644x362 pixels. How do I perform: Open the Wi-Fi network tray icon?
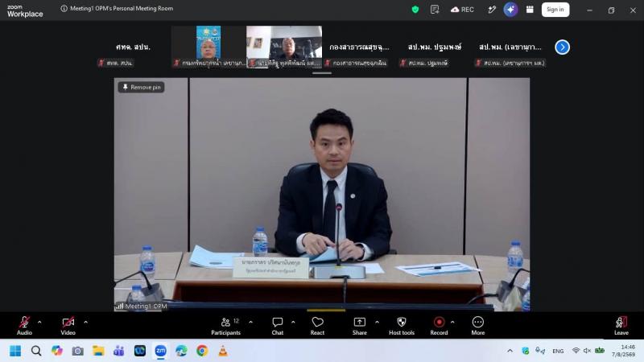576,351
